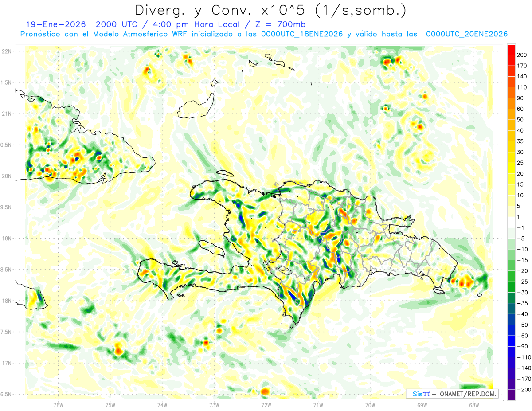Click the '18N' latitude label
This screenshot has height=411, width=532.
click(7, 301)
